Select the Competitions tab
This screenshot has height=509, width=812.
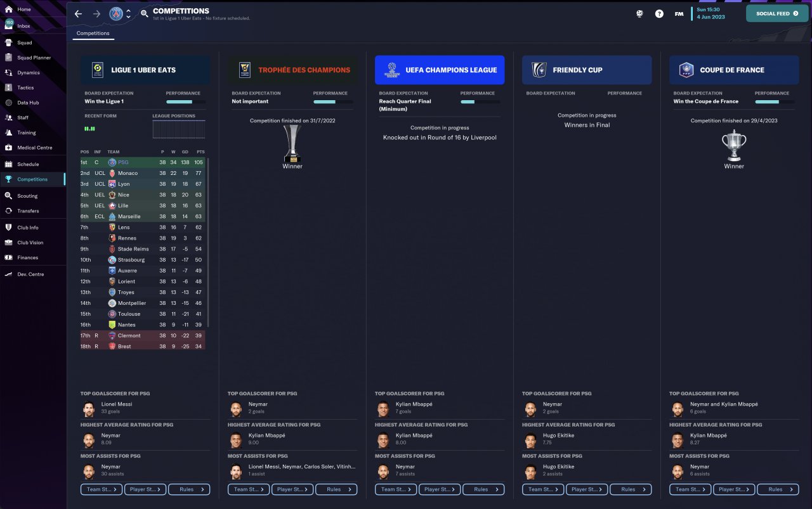coord(93,34)
